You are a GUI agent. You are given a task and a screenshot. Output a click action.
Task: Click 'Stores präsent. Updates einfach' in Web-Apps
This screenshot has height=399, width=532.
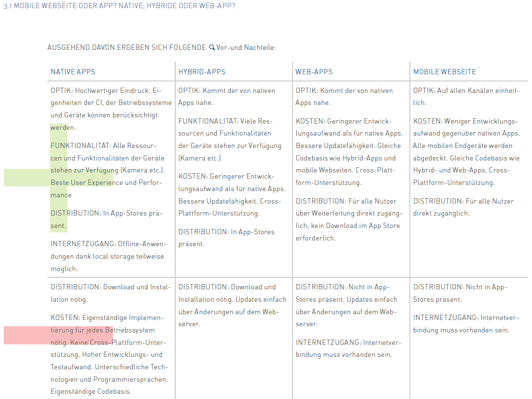click(346, 299)
